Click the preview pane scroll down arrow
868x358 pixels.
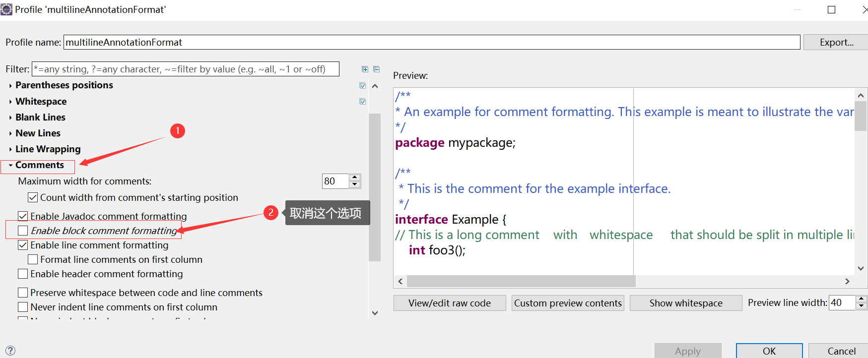click(x=861, y=268)
